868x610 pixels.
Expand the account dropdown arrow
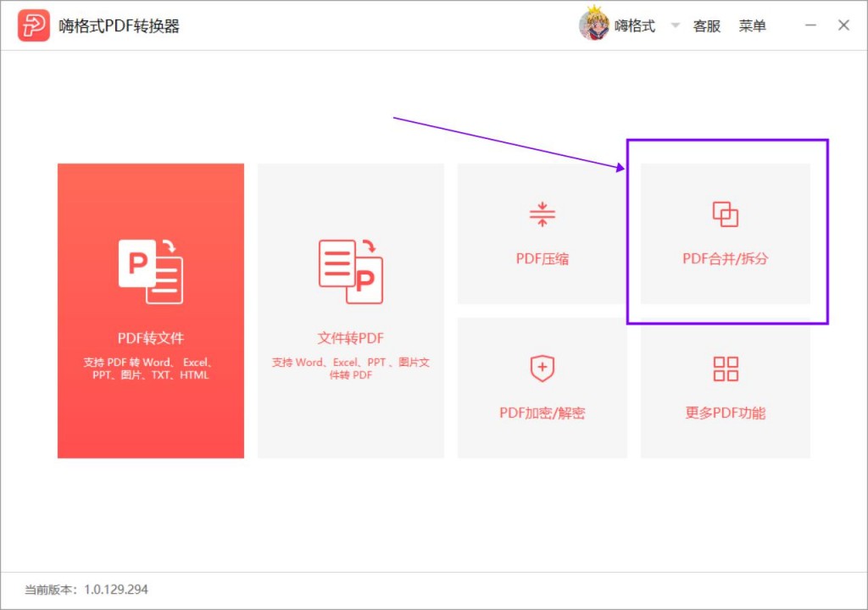coord(675,25)
